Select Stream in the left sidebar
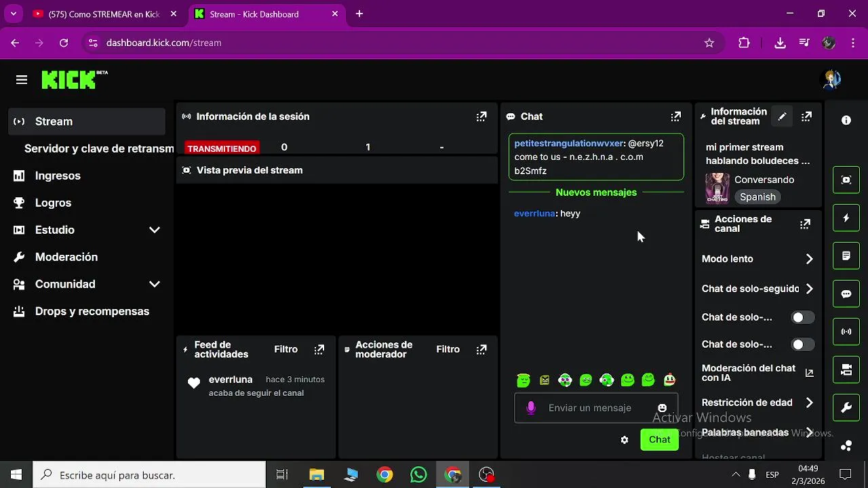 coord(87,121)
